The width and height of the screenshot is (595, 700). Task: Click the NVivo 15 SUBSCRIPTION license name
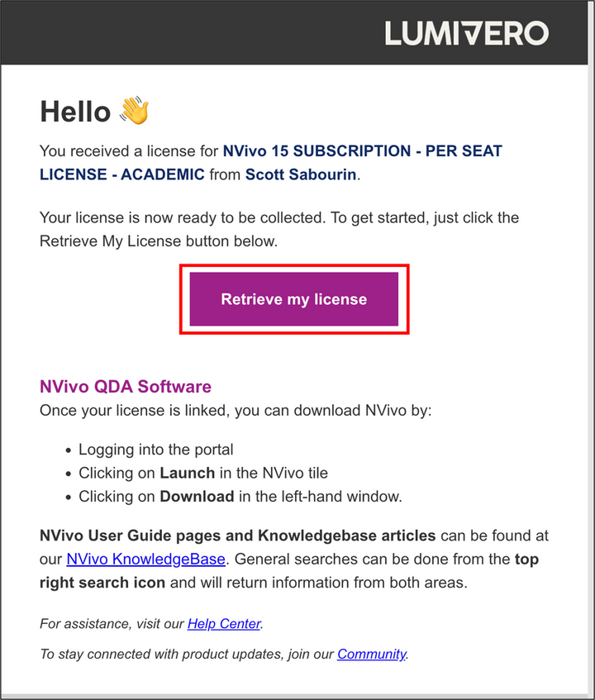click(362, 152)
